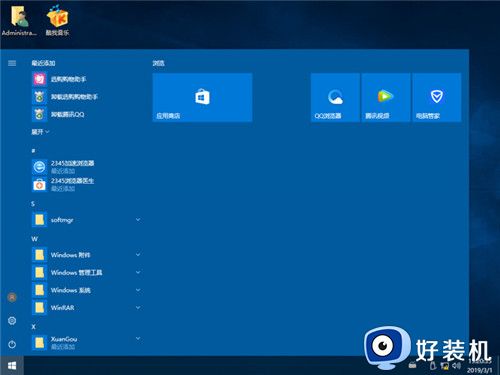
Task: Click the USB safely remove tray icon
Action: click(x=433, y=366)
